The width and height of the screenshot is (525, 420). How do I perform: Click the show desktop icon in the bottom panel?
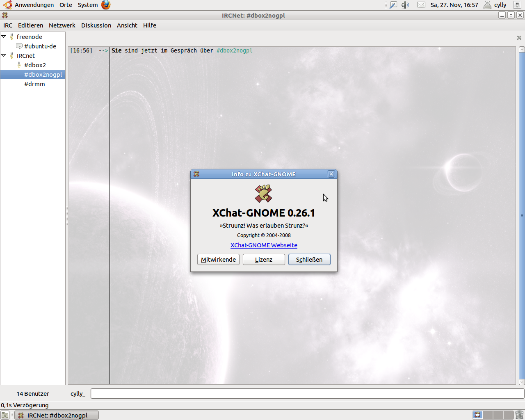(x=5, y=415)
